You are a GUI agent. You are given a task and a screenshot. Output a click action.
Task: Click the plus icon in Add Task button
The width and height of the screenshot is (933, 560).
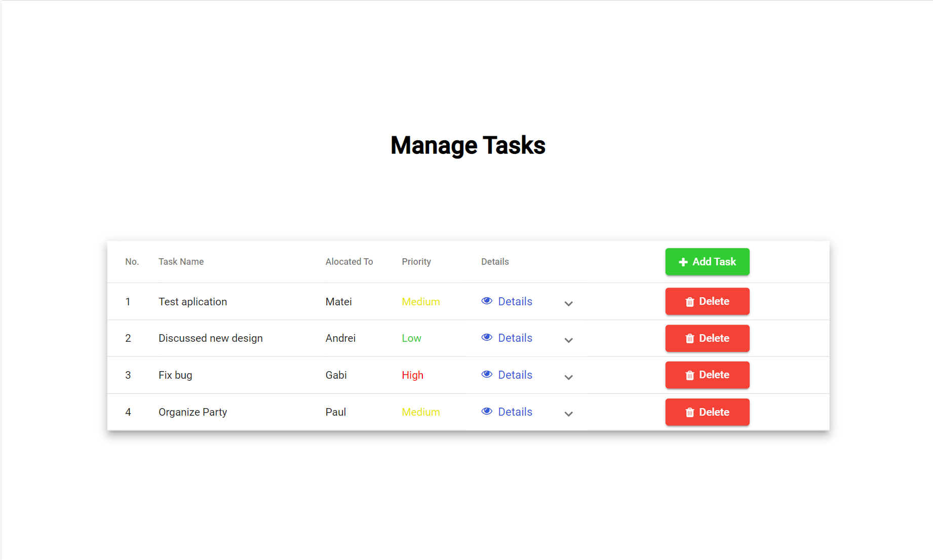click(683, 262)
